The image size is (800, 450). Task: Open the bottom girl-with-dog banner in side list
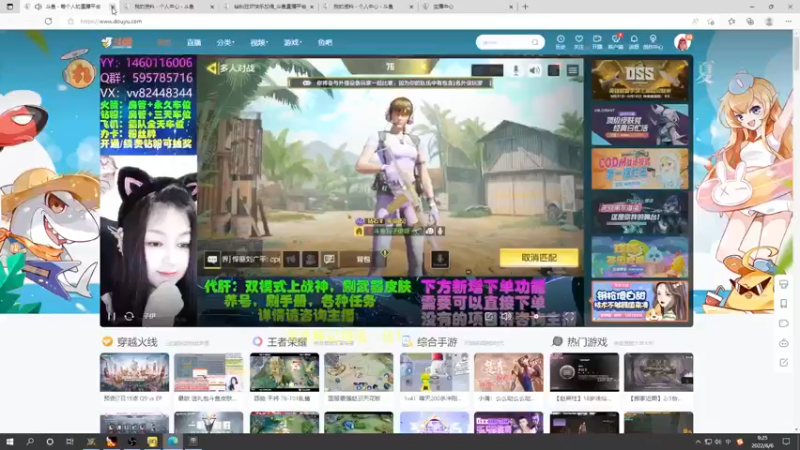[640, 302]
